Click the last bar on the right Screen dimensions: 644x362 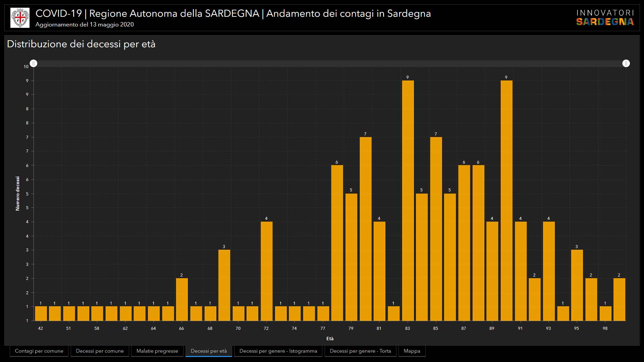619,299
